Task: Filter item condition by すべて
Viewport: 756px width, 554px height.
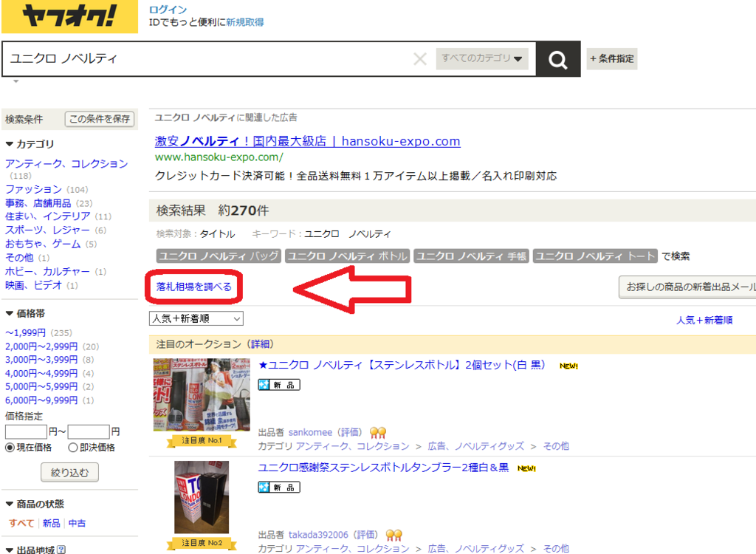Action: [x=21, y=523]
